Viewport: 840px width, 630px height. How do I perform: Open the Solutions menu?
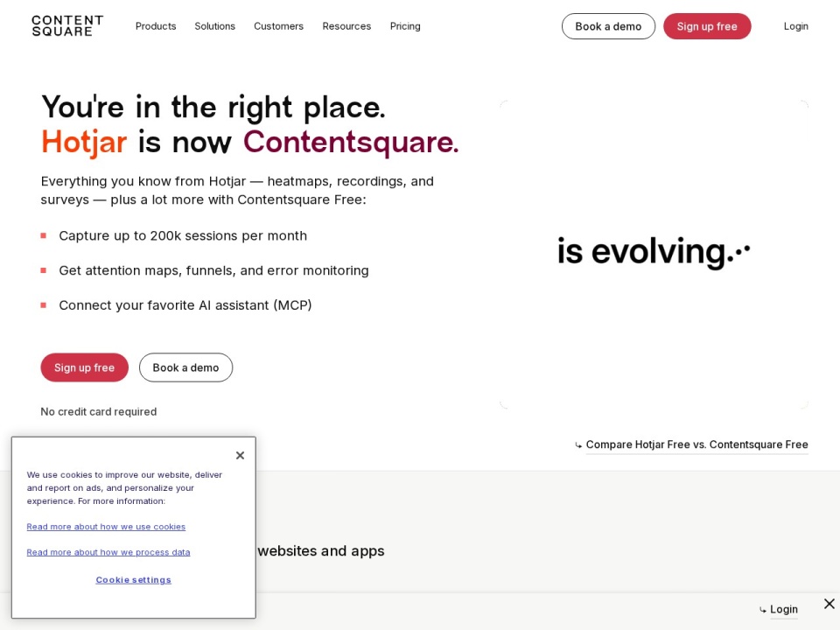[x=215, y=26]
